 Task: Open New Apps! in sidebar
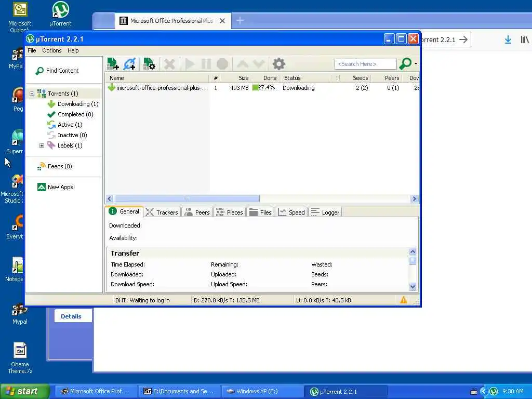tap(56, 187)
